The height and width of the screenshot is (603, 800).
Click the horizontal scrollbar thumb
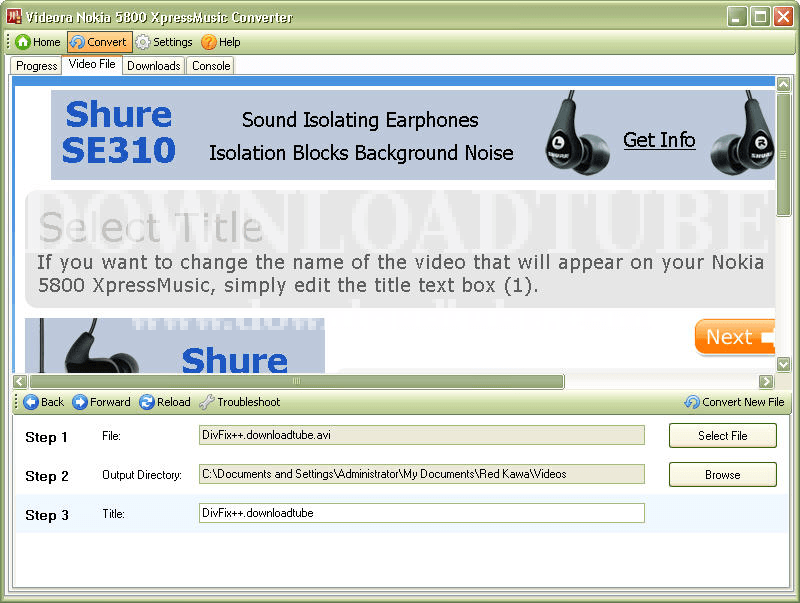297,381
